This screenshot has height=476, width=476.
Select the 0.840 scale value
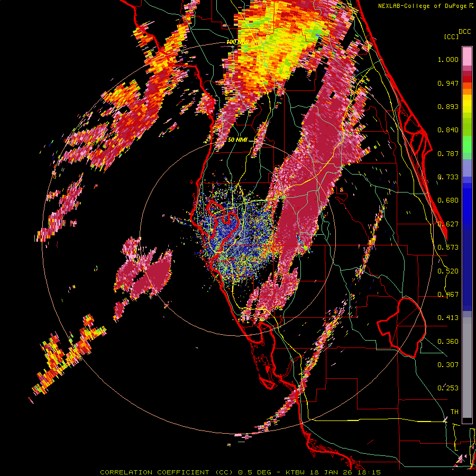click(448, 130)
